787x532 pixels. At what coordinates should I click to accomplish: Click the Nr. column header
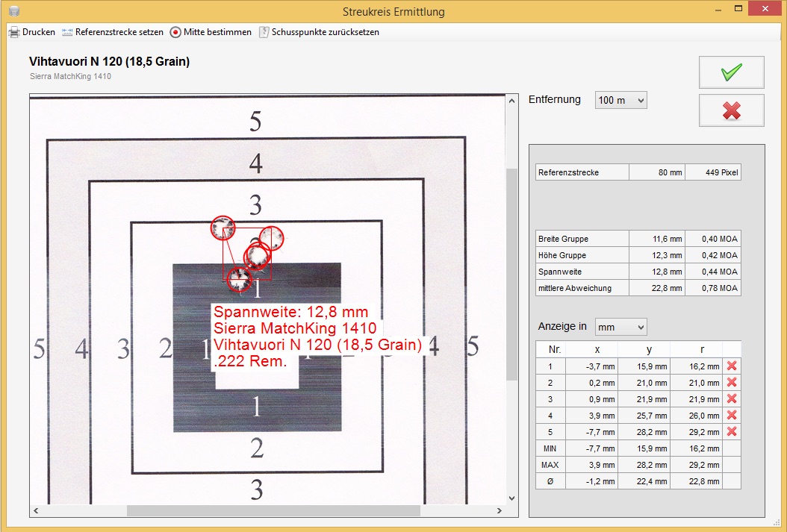point(554,349)
